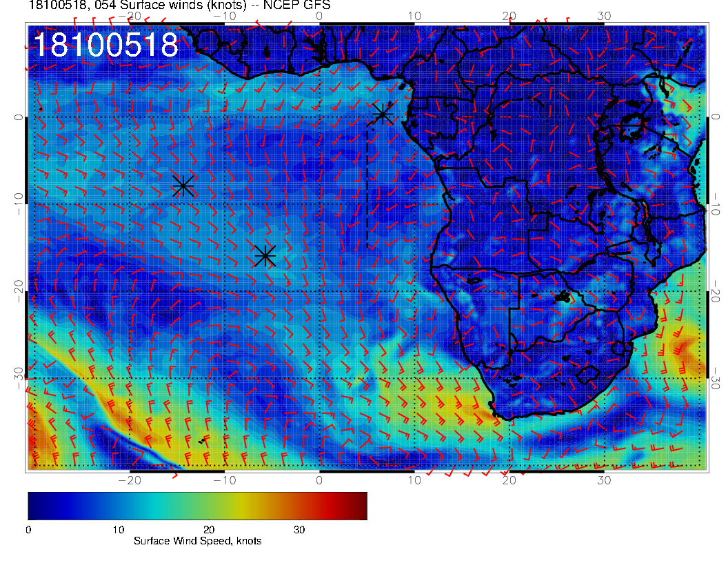
Task: Click the '30' longitude label on the top axis
Action: (604, 16)
